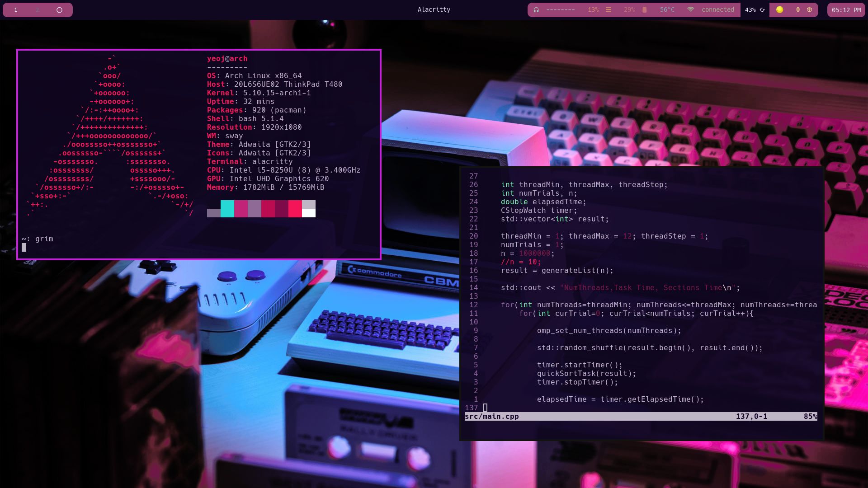The width and height of the screenshot is (868, 488).
Task: Click the connected network label
Action: coord(718,9)
